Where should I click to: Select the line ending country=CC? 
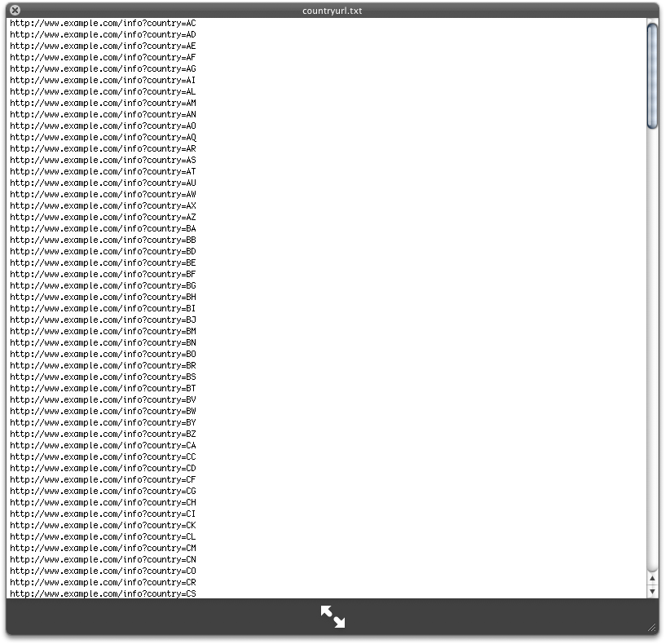click(x=103, y=457)
